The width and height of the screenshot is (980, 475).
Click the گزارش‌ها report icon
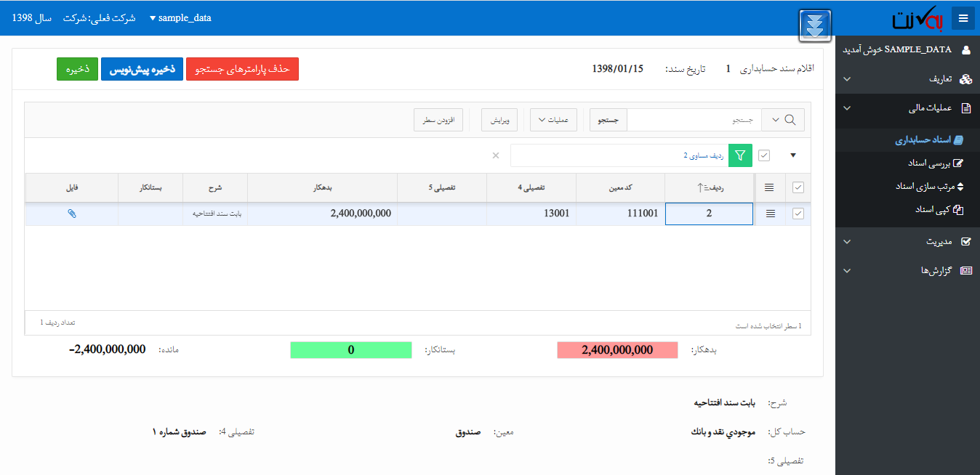965,270
